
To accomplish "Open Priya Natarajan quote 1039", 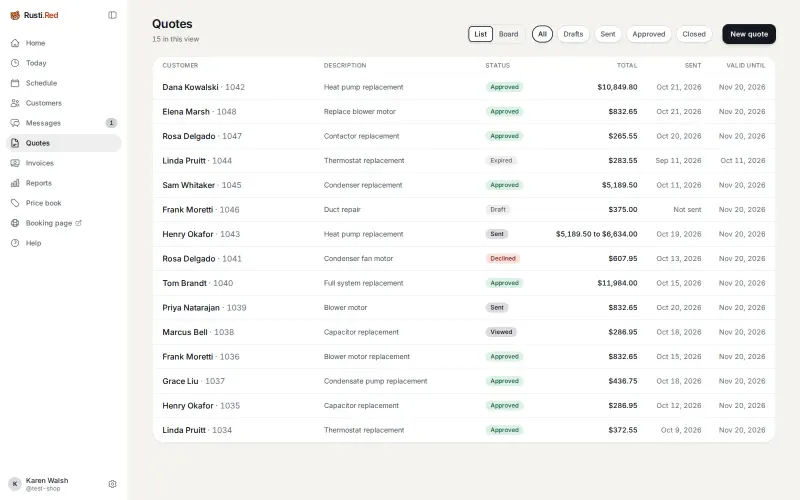I will (x=464, y=308).
